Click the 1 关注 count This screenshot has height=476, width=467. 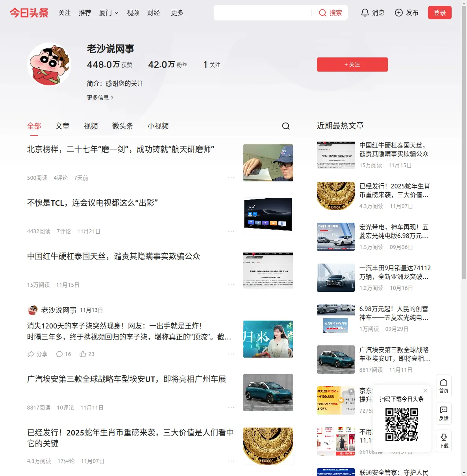pyautogui.click(x=212, y=65)
